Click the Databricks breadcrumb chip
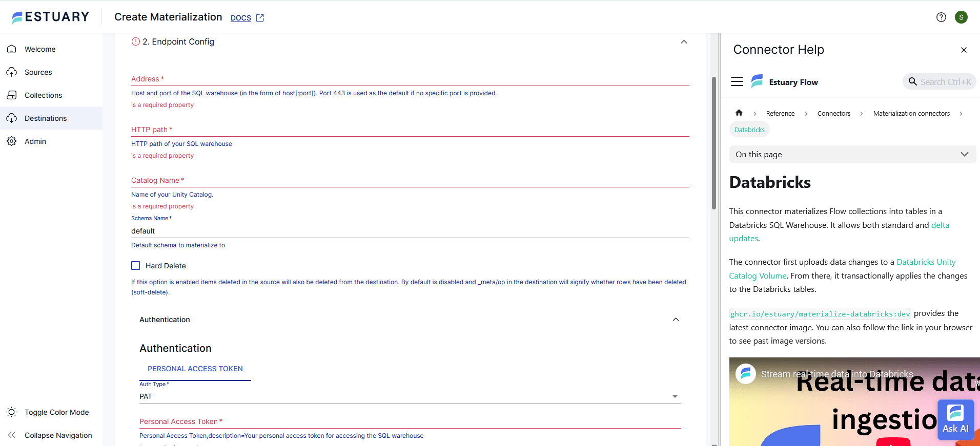This screenshot has height=446, width=980. (x=749, y=130)
